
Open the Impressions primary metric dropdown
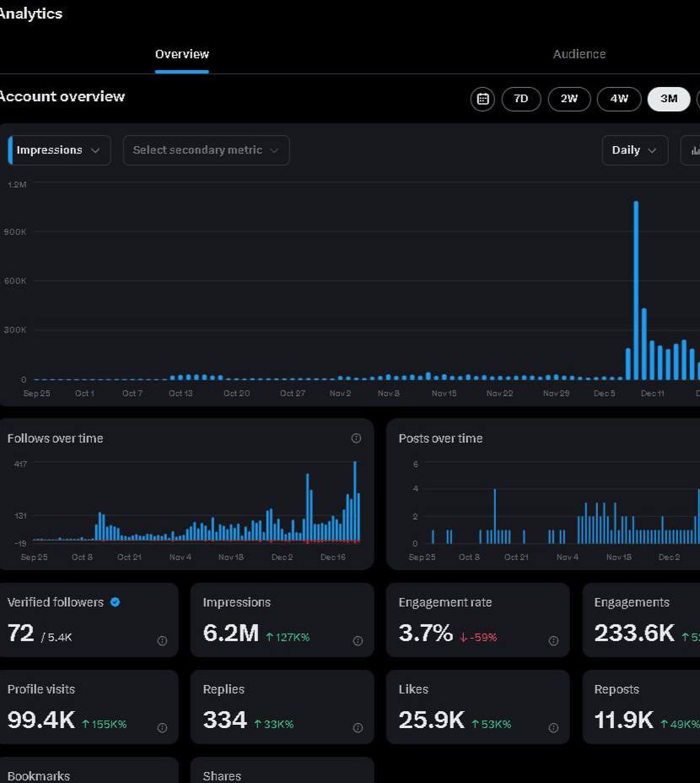pos(59,150)
